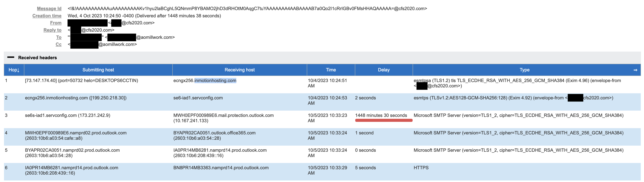Click the Reply to header label
The image size is (644, 182).
[52, 30]
